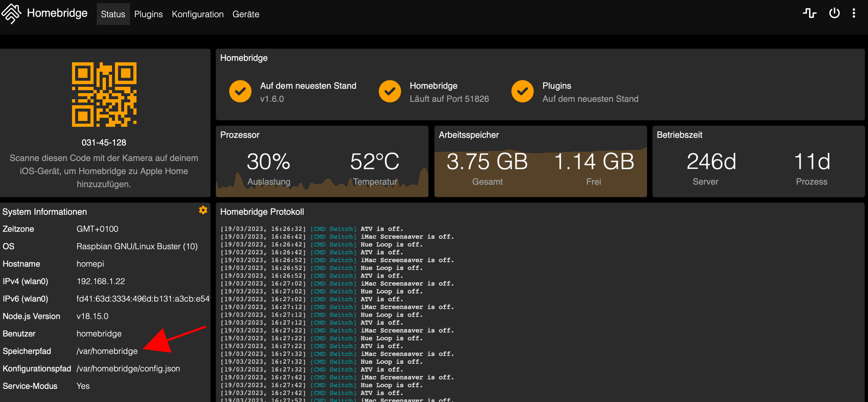Viewport: 868px width, 402px height.
Task: Click the Node.js version v18.15.0
Action: pyautogui.click(x=93, y=317)
